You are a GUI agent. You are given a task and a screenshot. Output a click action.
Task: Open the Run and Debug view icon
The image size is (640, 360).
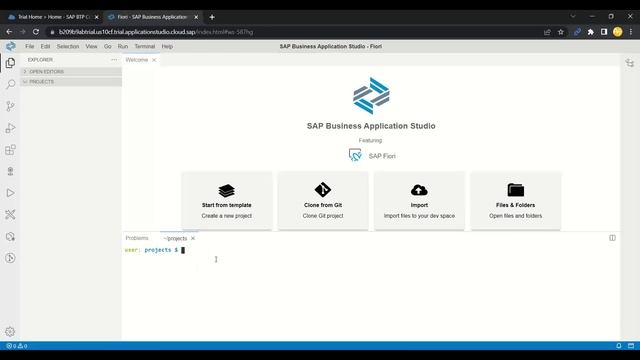click(x=10, y=128)
